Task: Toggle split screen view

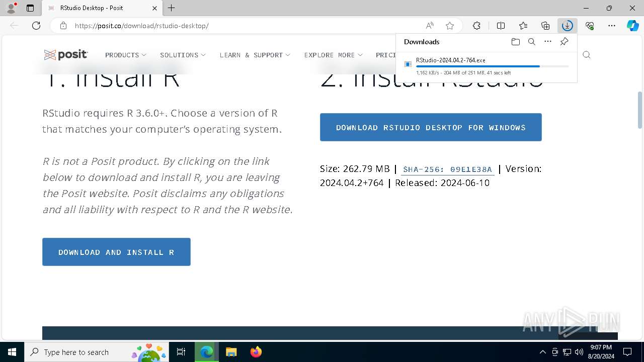Action: click(x=501, y=26)
